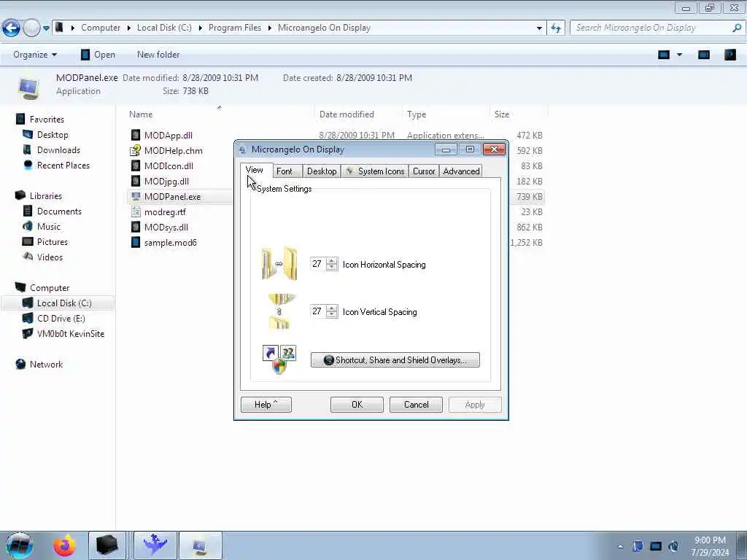The image size is (747, 560).
Task: Click the Icon Vertical Spacing value field
Action: (x=318, y=311)
